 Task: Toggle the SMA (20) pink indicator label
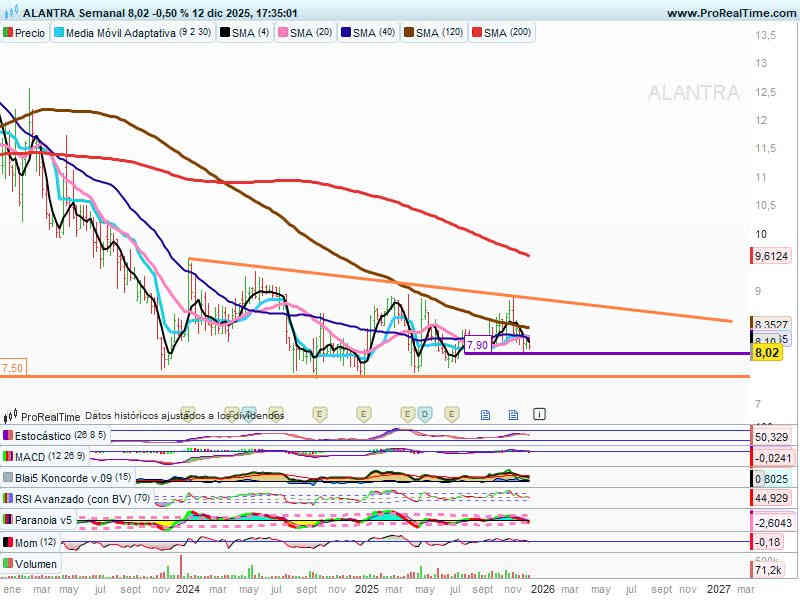[310, 33]
